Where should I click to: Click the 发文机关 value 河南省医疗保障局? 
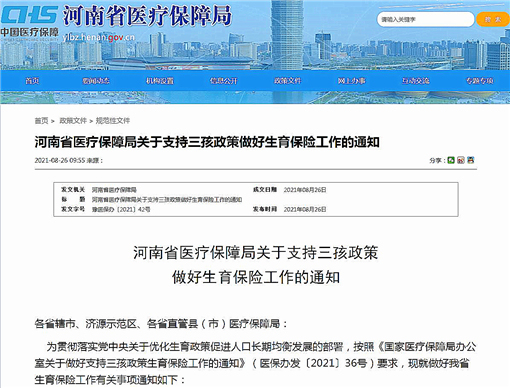(114, 190)
